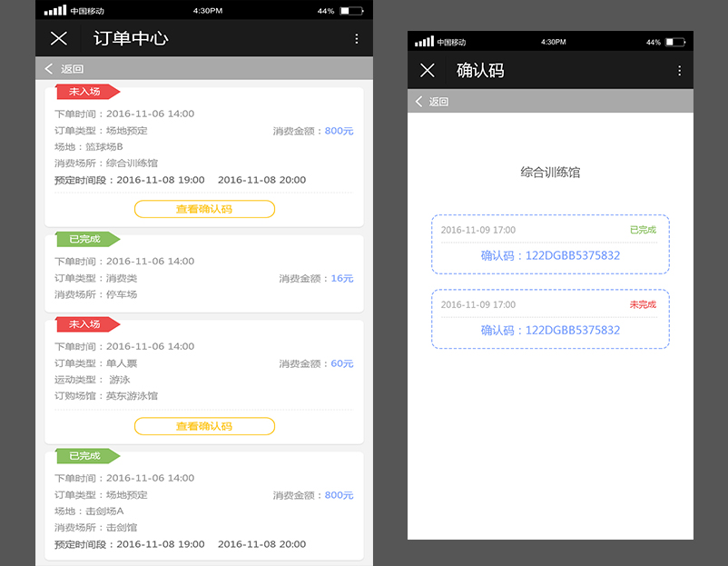This screenshot has width=728, height=566.
Task: Open the three-dot menu in 确认码 header
Action: click(x=680, y=71)
